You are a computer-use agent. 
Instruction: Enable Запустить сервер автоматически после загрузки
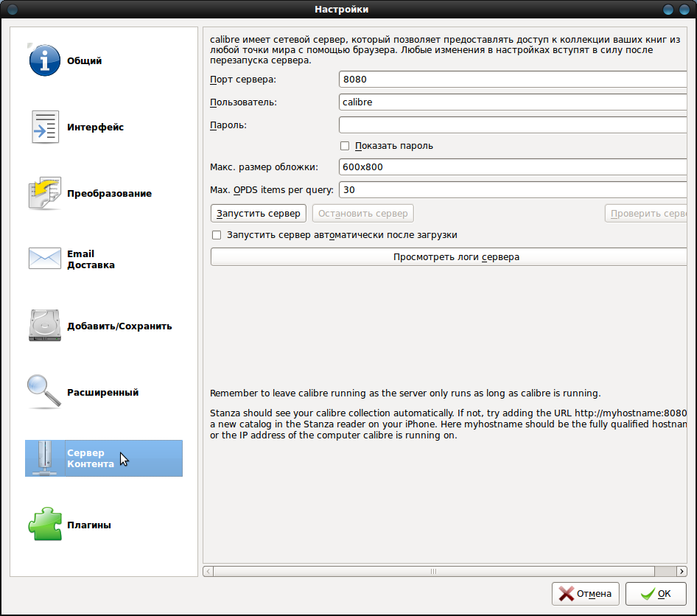click(217, 234)
